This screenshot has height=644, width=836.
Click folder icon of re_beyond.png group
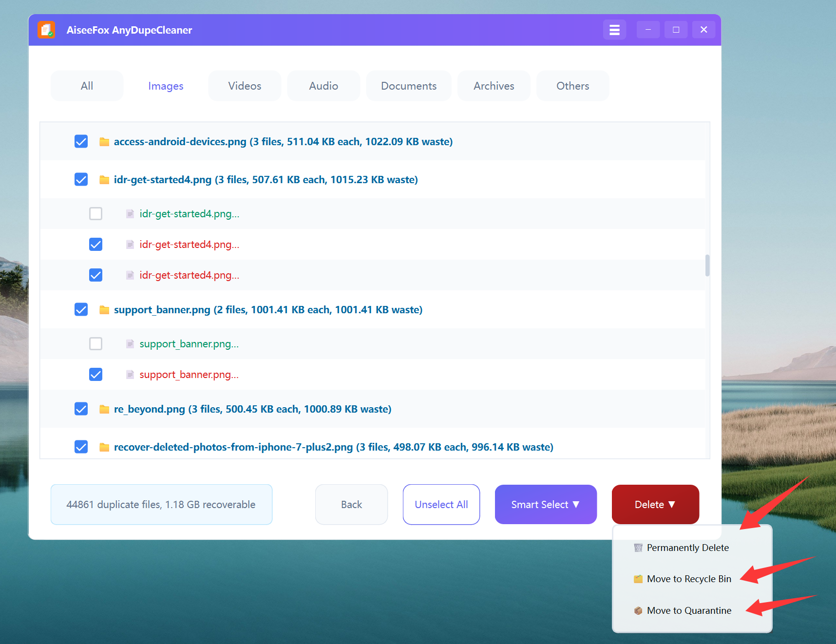104,409
